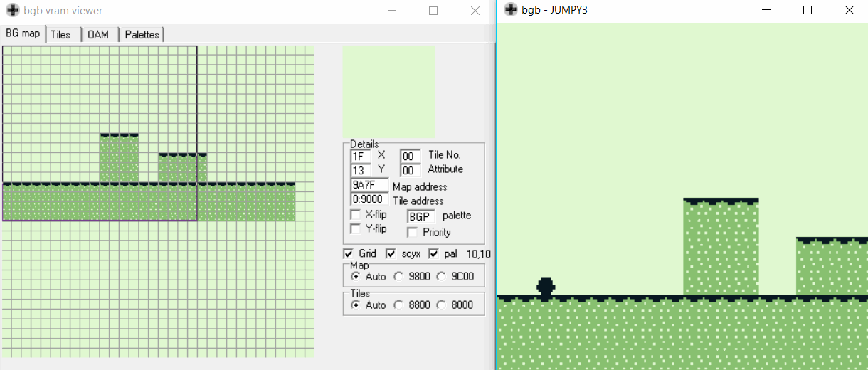
Task: Open the Palettes tab
Action: [142, 34]
